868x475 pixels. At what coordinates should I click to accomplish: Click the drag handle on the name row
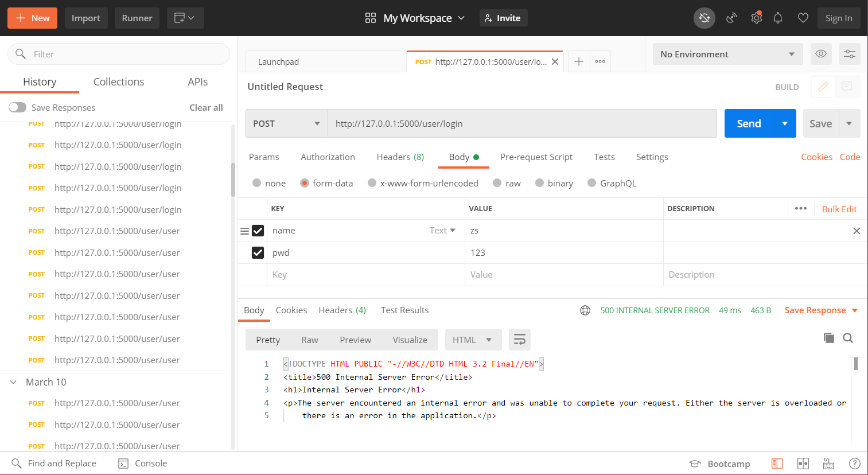[244, 231]
